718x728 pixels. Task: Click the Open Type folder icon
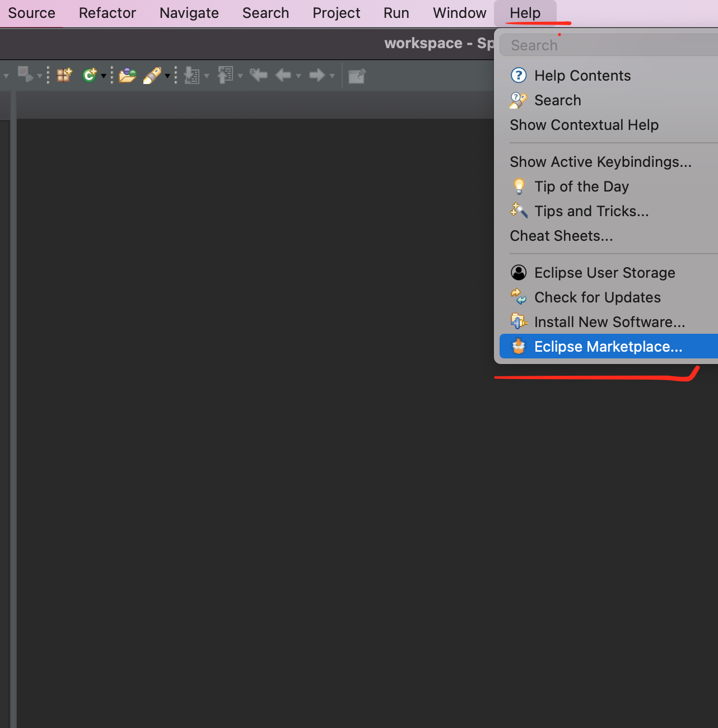[128, 75]
